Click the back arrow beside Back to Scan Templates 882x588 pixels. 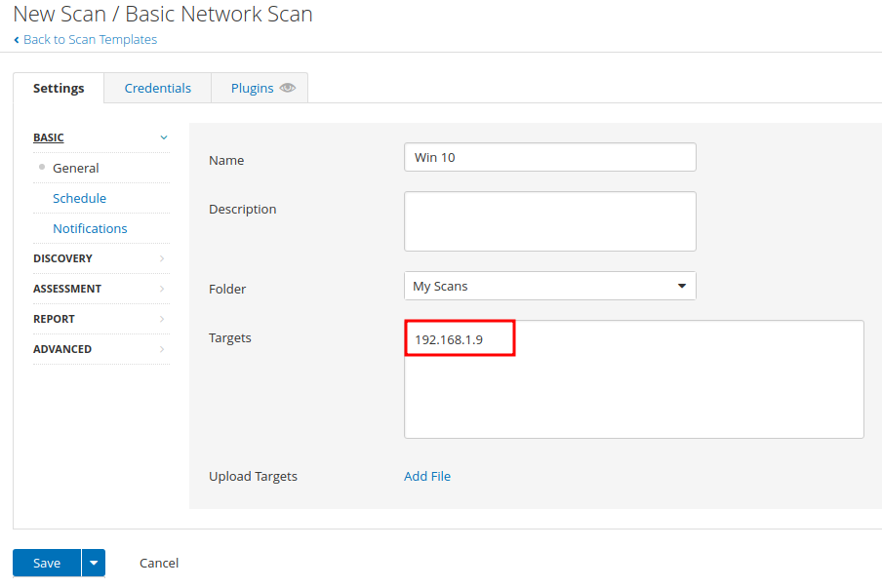coord(17,40)
